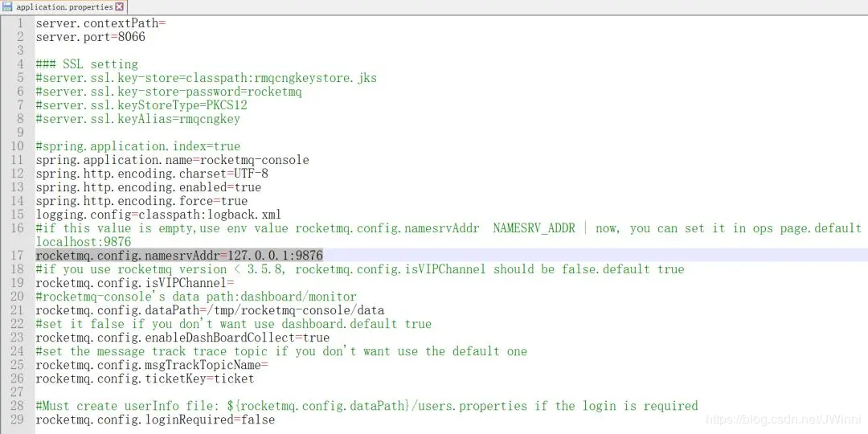Click line number 10 in the gutter
This screenshot has width=868, height=434.
coord(17,147)
